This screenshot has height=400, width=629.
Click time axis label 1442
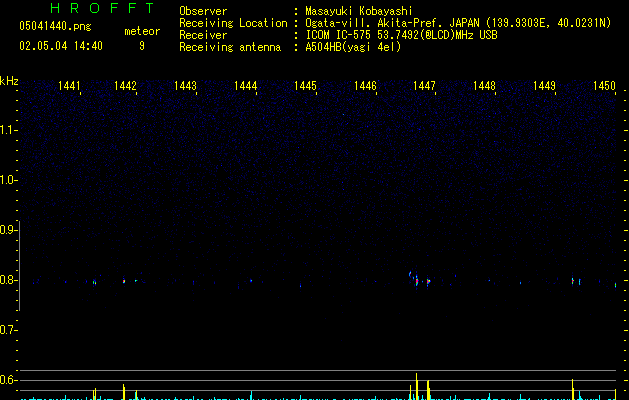point(125,86)
